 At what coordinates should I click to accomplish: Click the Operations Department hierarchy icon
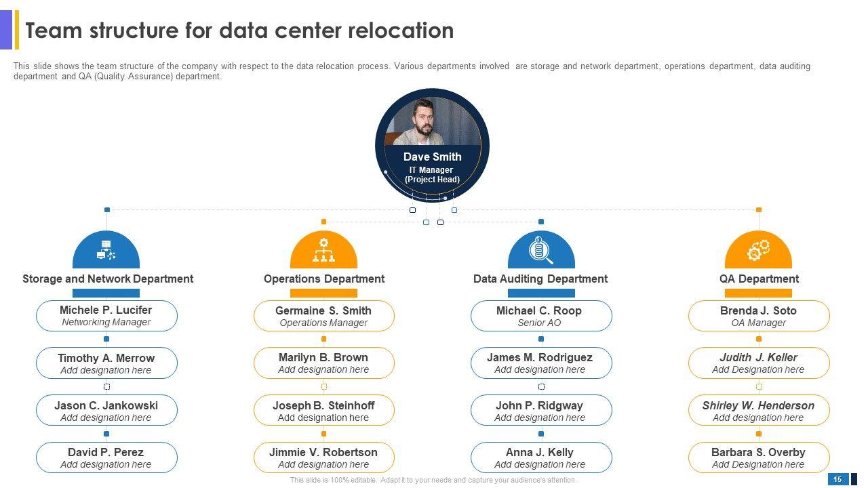tap(323, 250)
